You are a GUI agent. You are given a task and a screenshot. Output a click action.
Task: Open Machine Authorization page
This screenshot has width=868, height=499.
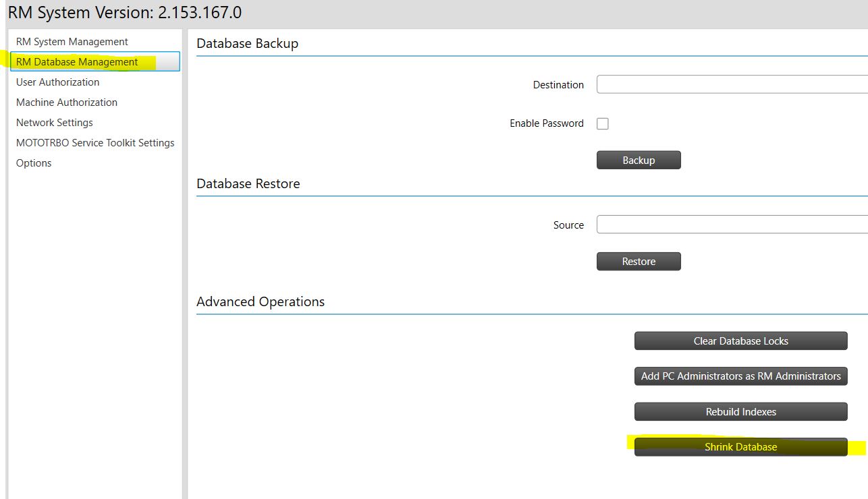(x=95, y=102)
